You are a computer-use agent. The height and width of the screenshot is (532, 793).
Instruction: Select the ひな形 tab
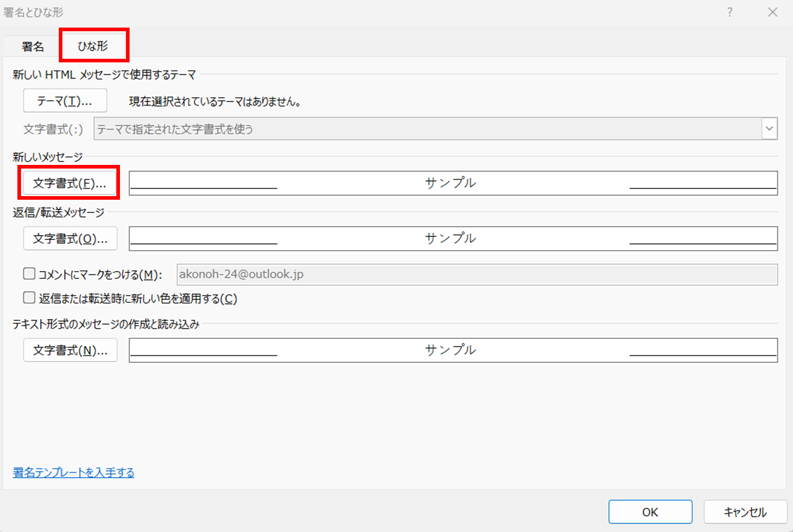(93, 47)
